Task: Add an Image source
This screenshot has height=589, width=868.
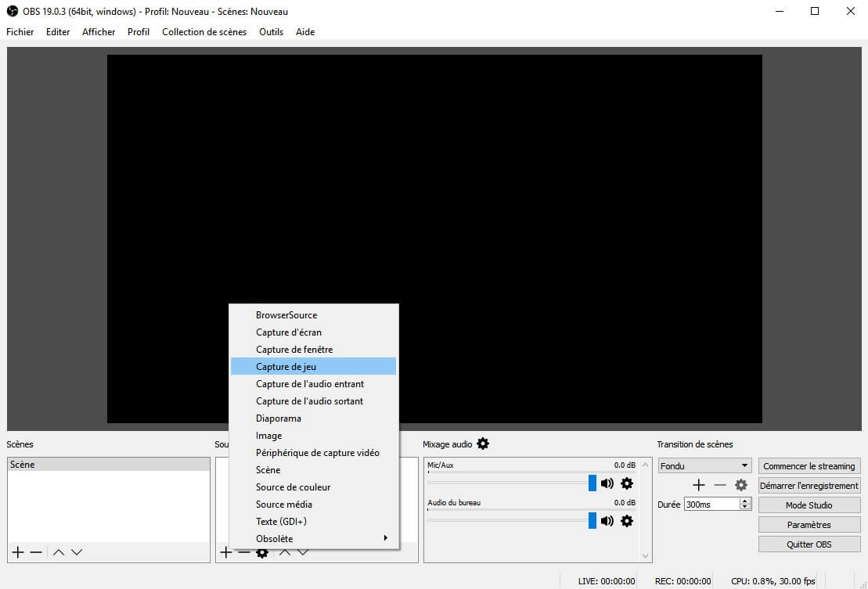Action: (313, 435)
